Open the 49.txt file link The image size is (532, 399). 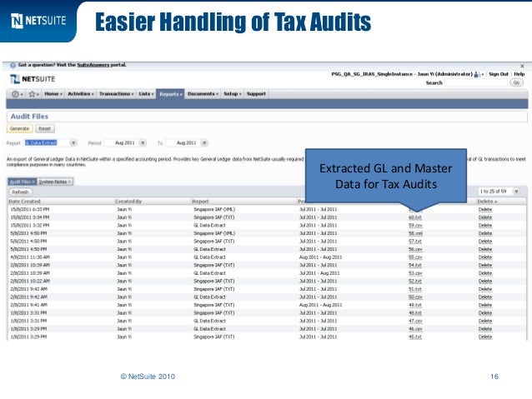(415, 305)
